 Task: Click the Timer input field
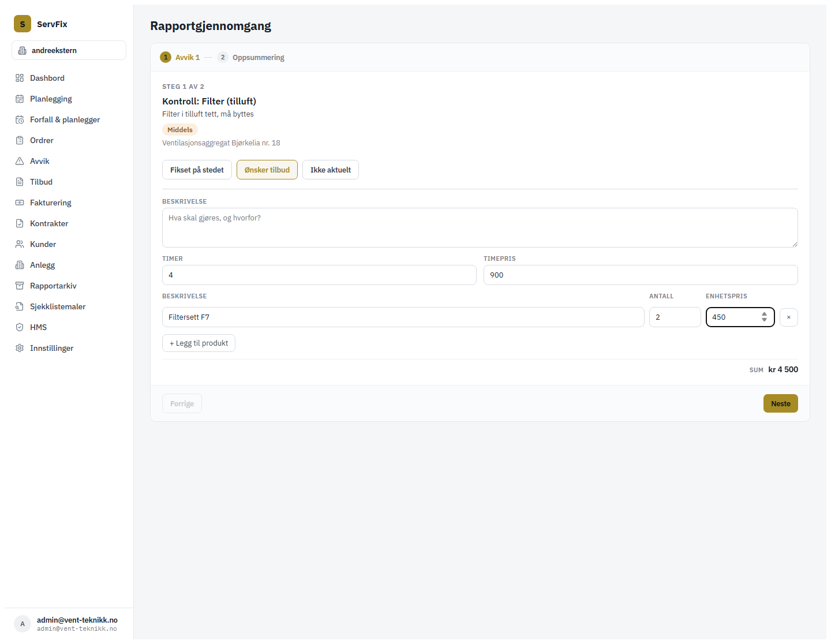pos(319,275)
